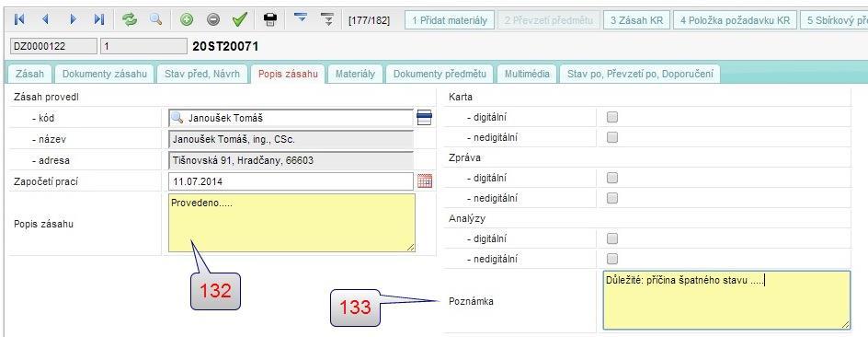
Task: Switch to Zásah tab
Action: [x=30, y=74]
